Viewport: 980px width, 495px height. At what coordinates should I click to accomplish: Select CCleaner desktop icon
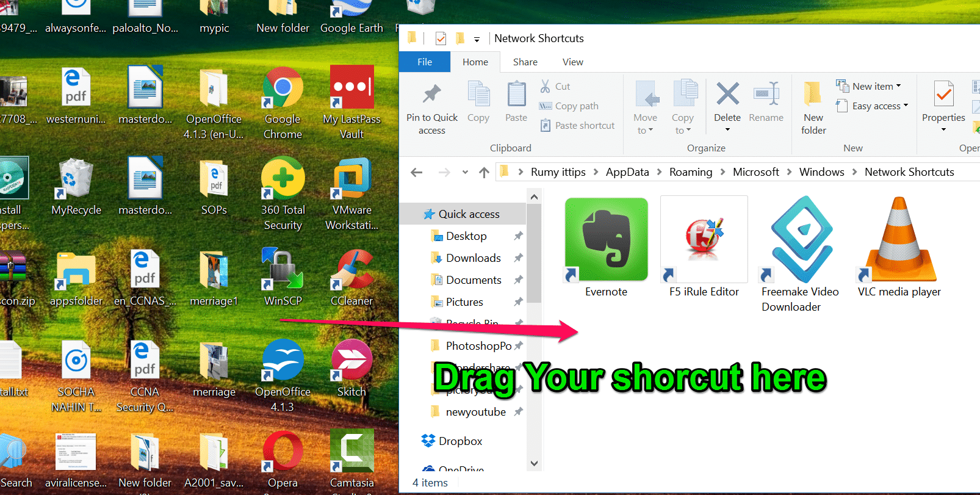point(352,277)
